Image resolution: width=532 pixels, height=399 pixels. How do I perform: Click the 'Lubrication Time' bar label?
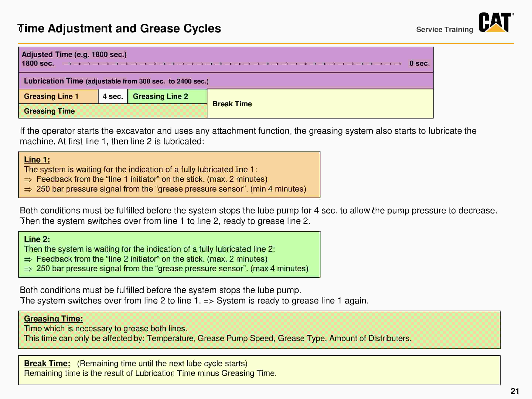[116, 81]
